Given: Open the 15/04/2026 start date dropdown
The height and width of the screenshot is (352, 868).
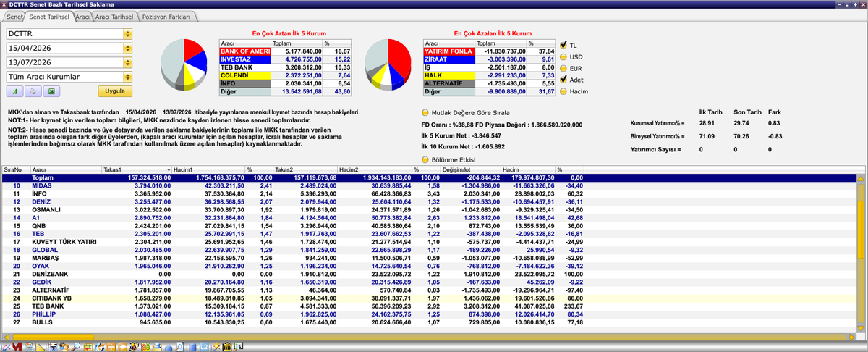Looking at the screenshot, I should point(128,48).
